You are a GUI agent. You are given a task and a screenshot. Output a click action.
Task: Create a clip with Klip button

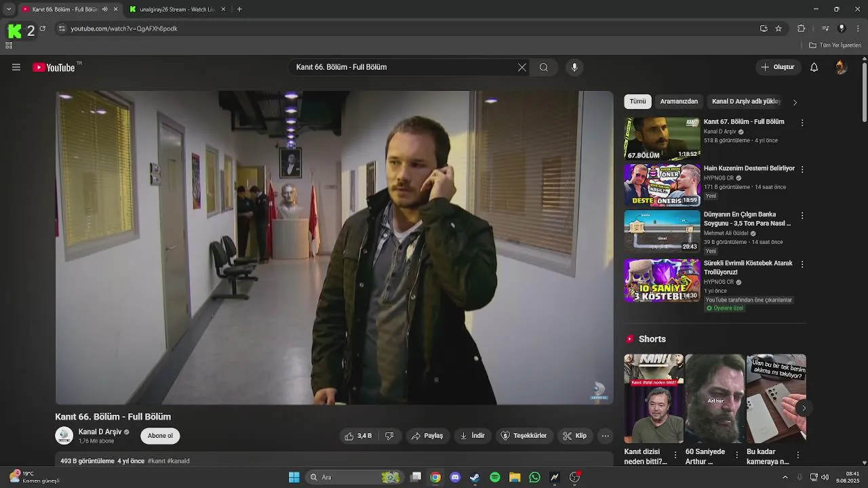575,436
